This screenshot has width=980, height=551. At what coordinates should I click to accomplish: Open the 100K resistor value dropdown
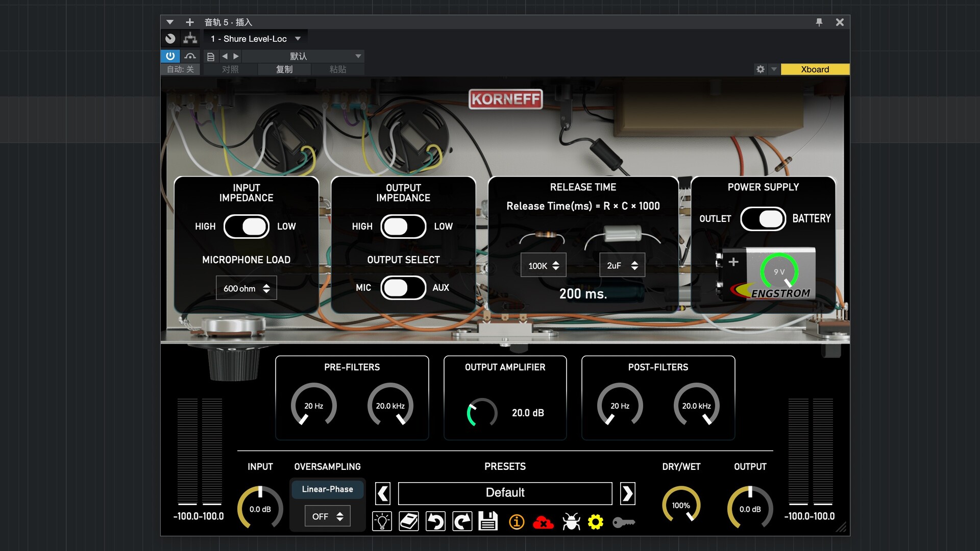click(543, 265)
